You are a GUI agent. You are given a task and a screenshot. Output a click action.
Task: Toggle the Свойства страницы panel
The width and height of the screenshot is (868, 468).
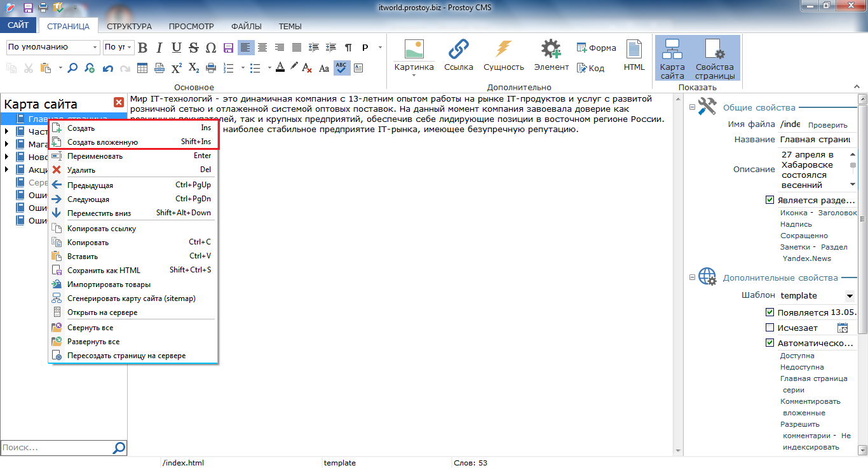click(714, 58)
